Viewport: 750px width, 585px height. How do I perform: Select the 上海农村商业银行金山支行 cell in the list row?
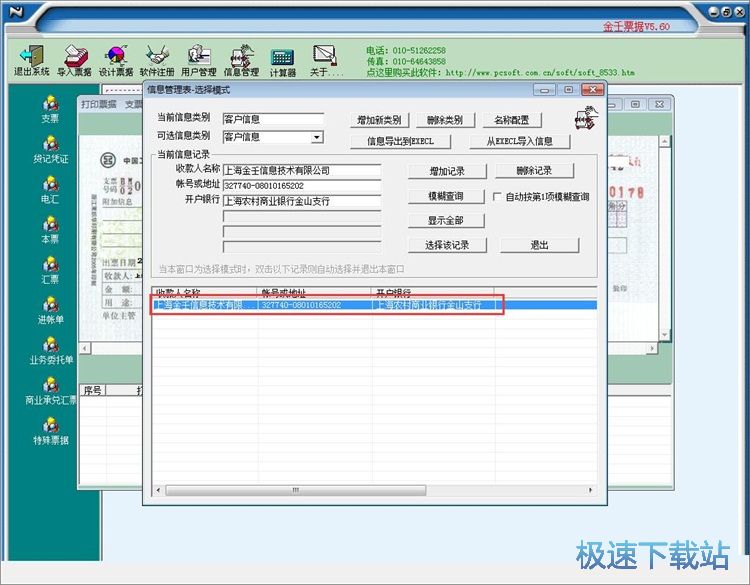point(433,305)
